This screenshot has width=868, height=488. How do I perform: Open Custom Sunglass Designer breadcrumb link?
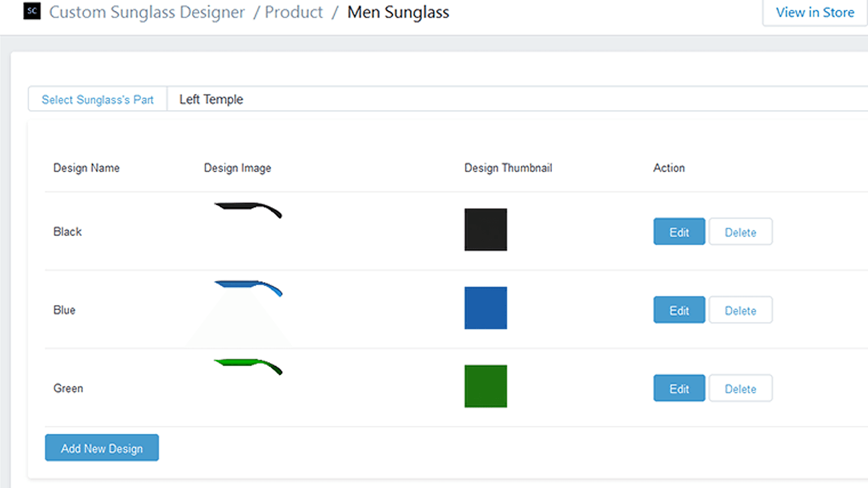click(x=147, y=12)
